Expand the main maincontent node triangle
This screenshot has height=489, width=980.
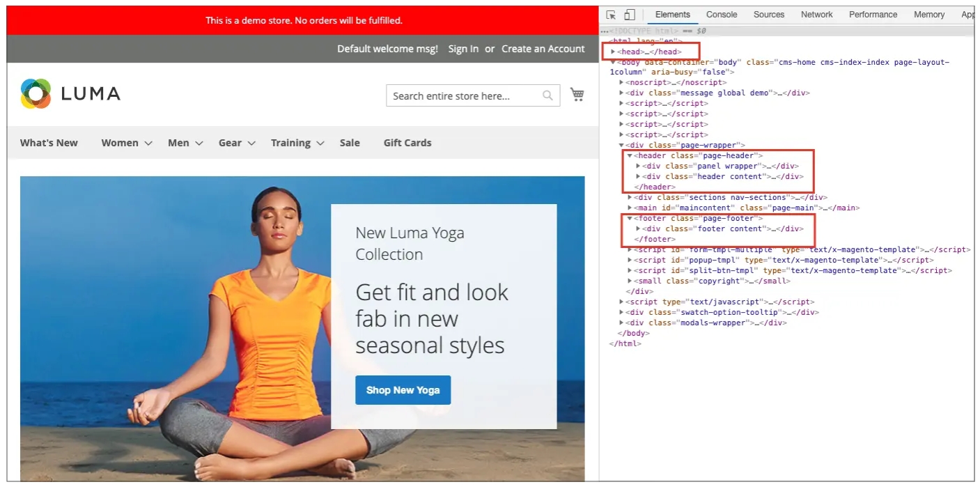630,208
